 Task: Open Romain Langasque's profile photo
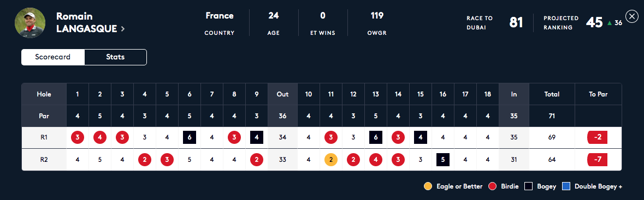pyautogui.click(x=30, y=22)
